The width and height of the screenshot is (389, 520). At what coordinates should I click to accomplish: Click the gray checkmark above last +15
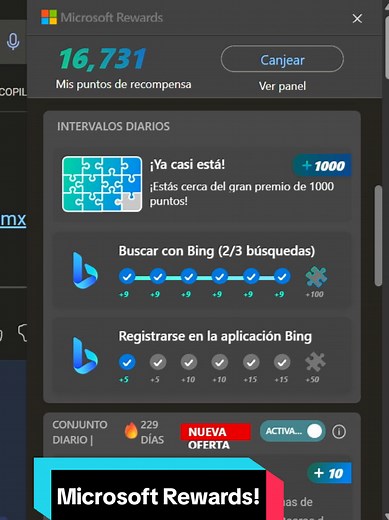coord(282,362)
